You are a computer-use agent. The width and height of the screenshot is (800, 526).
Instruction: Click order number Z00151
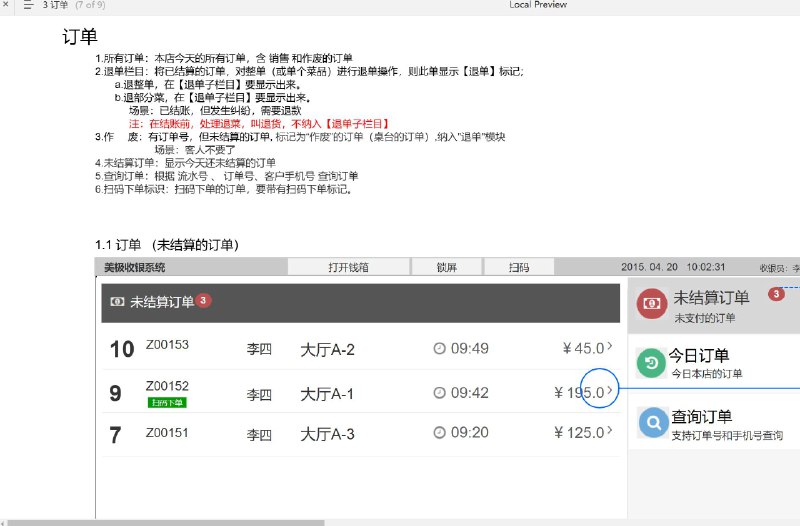pyautogui.click(x=167, y=433)
